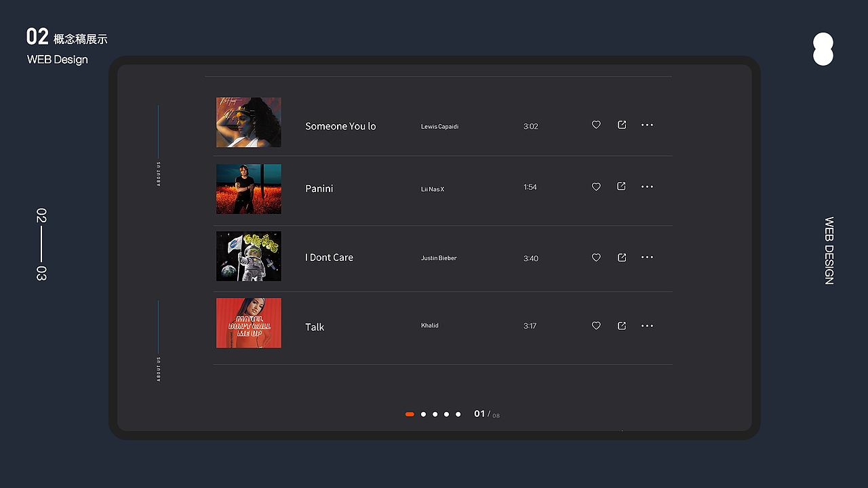The width and height of the screenshot is (868, 488).
Task: Open more options for I Dont Care
Action: click(647, 258)
